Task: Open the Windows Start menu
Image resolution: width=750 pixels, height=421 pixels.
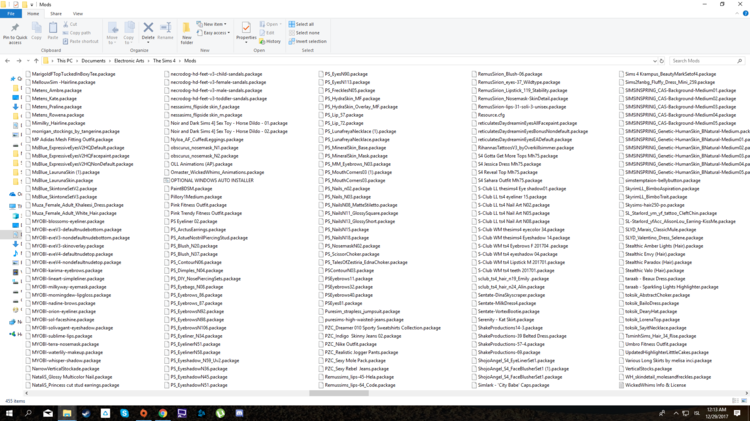Action: (x=9, y=413)
